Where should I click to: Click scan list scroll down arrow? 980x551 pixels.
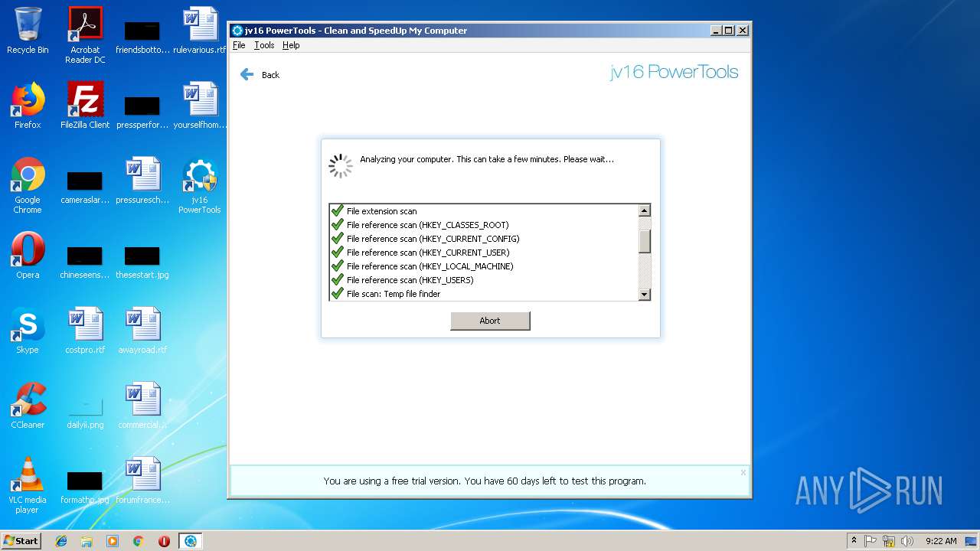tap(645, 295)
